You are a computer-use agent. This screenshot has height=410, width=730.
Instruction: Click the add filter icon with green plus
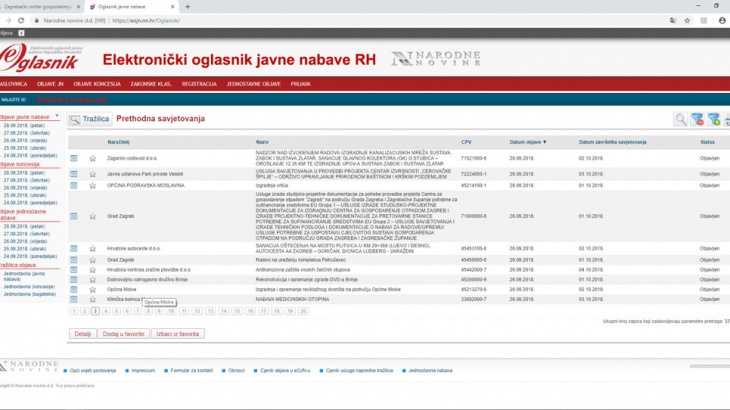click(714, 120)
